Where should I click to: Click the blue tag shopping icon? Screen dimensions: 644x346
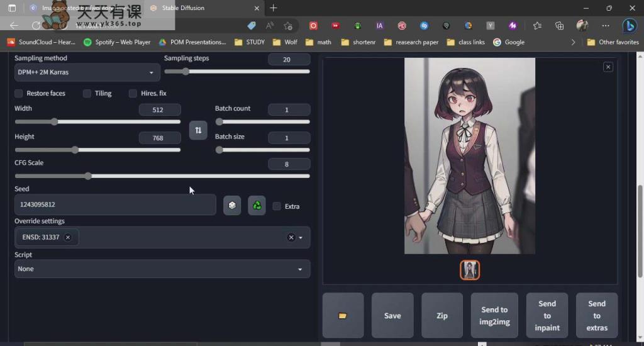252,26
